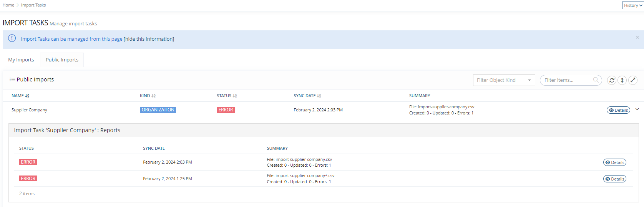Select the Public Imports tab
The width and height of the screenshot is (644, 207).
(62, 60)
